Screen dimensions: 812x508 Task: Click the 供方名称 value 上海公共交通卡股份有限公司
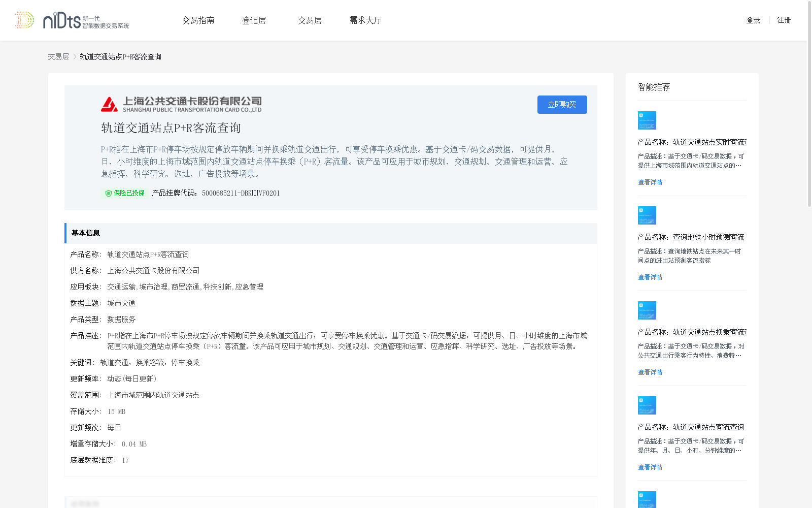153,271
